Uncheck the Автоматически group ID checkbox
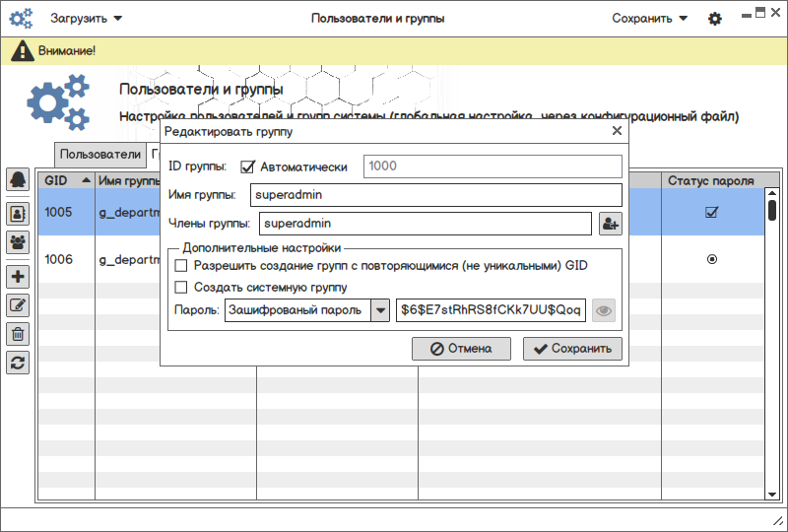Screen dimensions: 788x532 (248, 166)
